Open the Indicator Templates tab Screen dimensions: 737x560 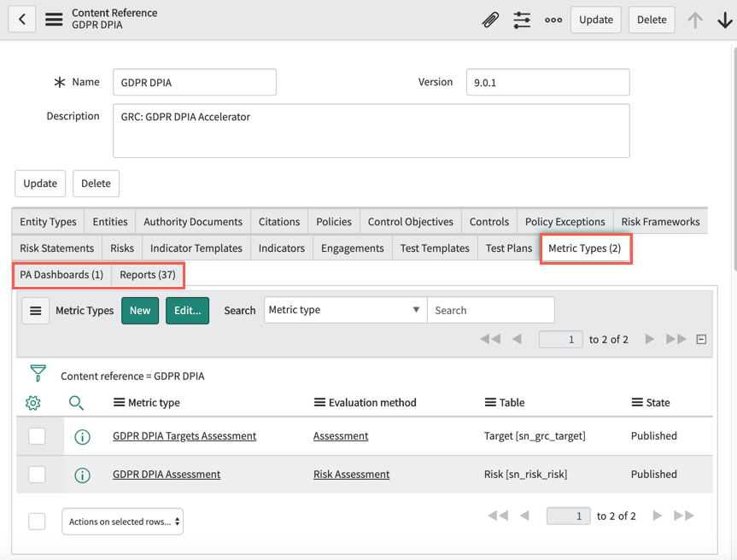coord(196,248)
